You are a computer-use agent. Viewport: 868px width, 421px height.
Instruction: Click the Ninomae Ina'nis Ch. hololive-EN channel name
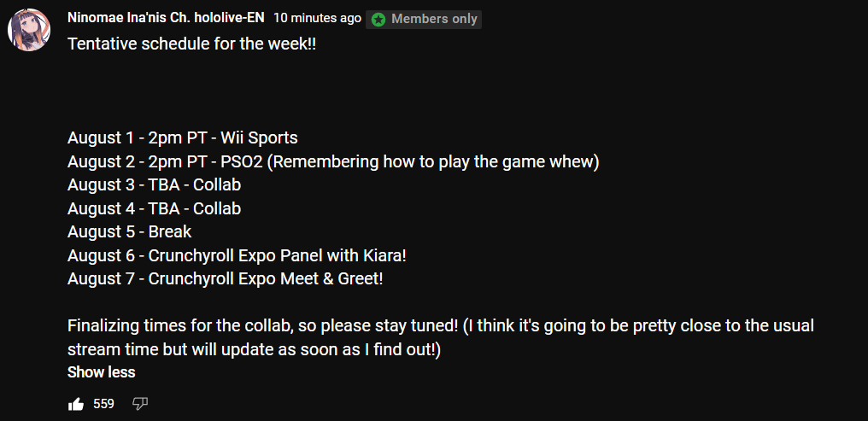click(166, 18)
